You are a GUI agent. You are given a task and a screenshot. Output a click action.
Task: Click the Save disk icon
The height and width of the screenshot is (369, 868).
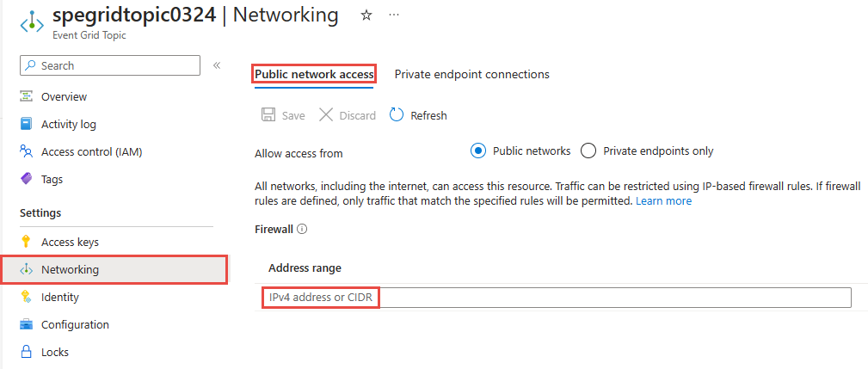coord(268,115)
